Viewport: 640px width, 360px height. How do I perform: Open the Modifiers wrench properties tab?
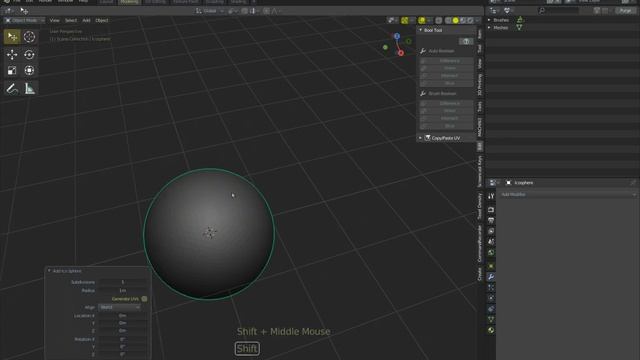click(x=491, y=277)
